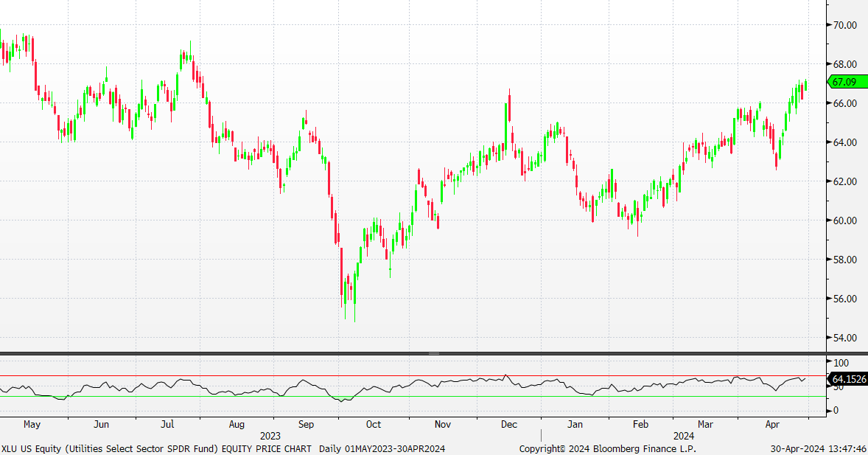The height and width of the screenshot is (455, 868).
Task: Click the Apr label on date axis
Action: click(772, 425)
